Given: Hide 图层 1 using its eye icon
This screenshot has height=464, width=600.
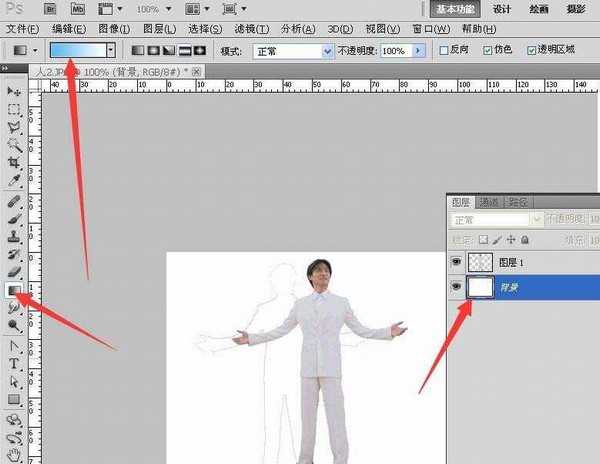Looking at the screenshot, I should 458,262.
